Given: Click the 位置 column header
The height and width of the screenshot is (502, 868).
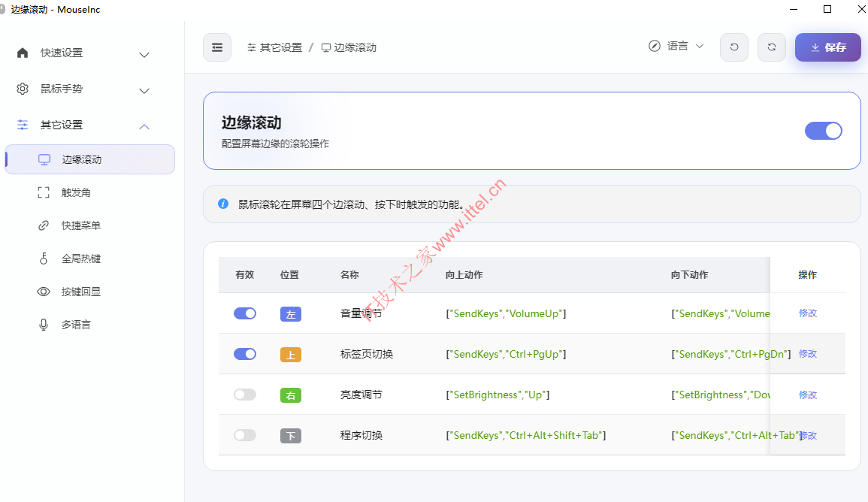Looking at the screenshot, I should (289, 274).
